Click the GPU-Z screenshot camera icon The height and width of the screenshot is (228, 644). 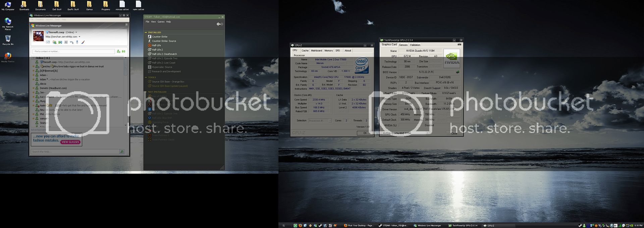coord(459,45)
